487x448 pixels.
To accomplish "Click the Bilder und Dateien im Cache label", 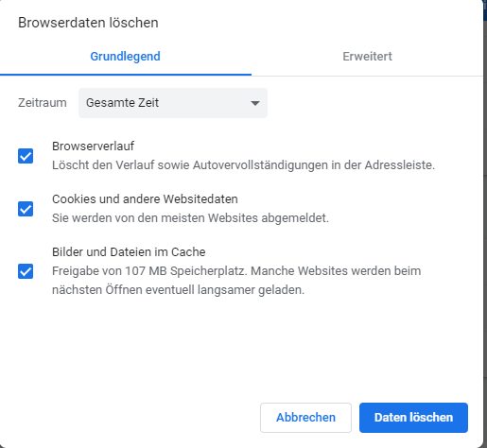I will (129, 252).
